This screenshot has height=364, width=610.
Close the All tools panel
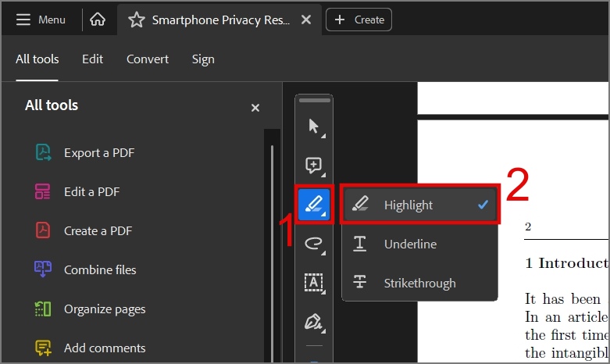tap(255, 108)
